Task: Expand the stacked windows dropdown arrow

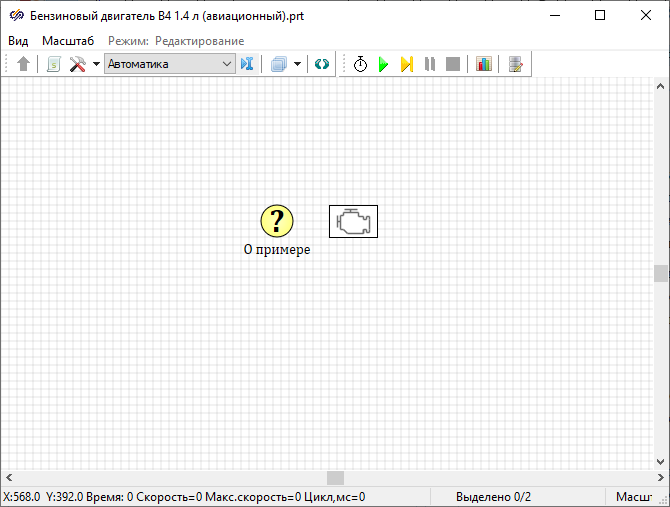Action: coord(297,64)
